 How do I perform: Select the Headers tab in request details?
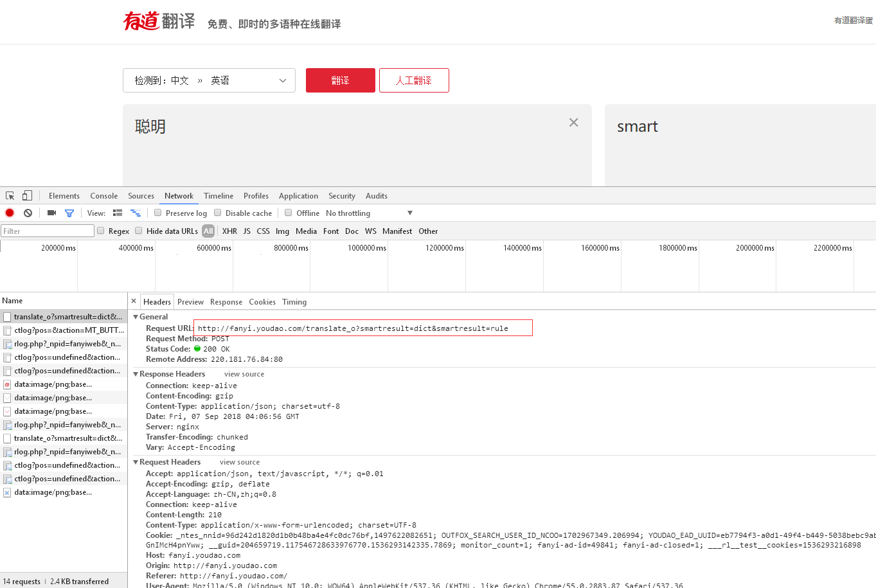pos(157,302)
